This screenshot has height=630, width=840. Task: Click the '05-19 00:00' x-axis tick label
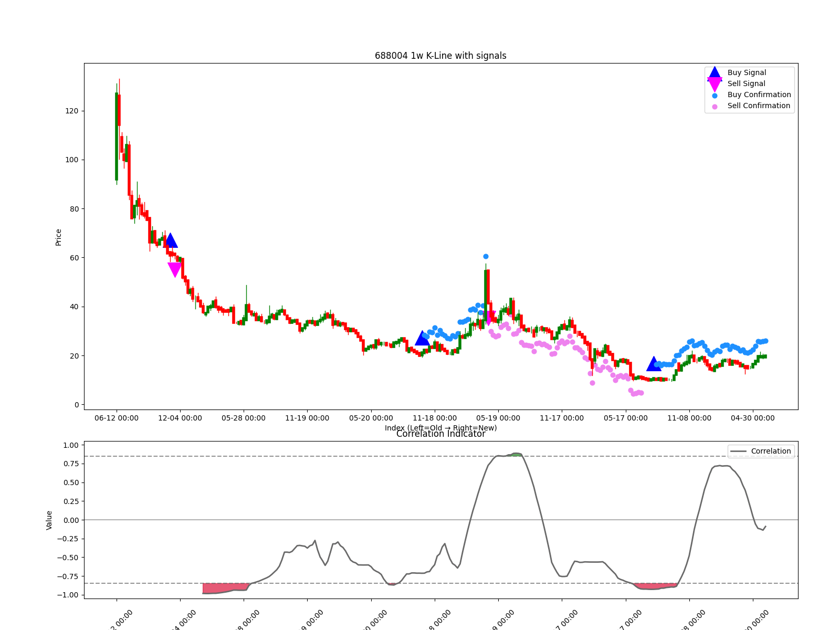498,418
